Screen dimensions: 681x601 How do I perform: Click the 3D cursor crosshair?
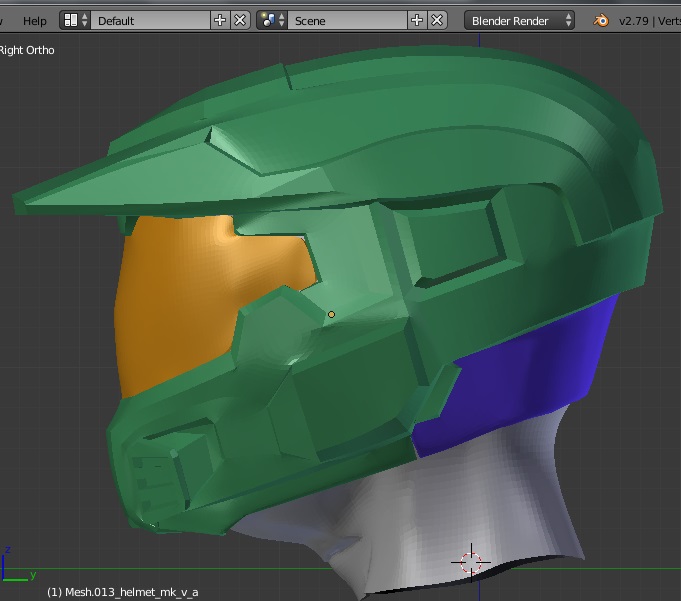click(471, 562)
